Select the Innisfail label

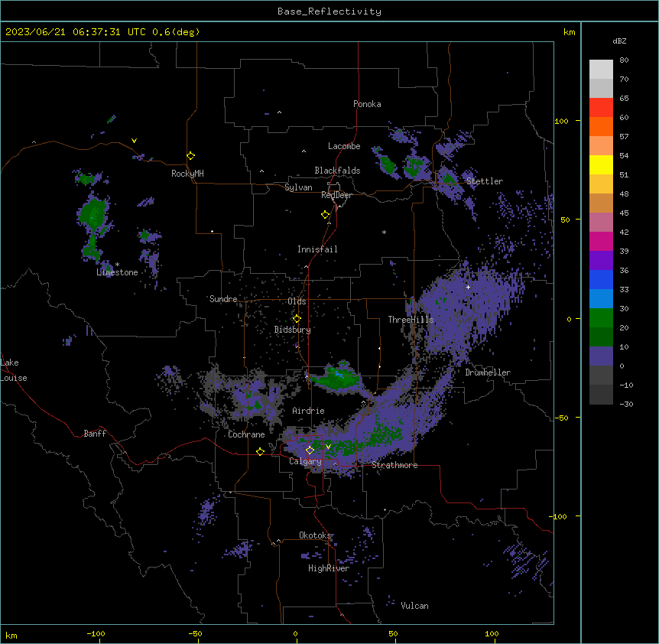317,249
